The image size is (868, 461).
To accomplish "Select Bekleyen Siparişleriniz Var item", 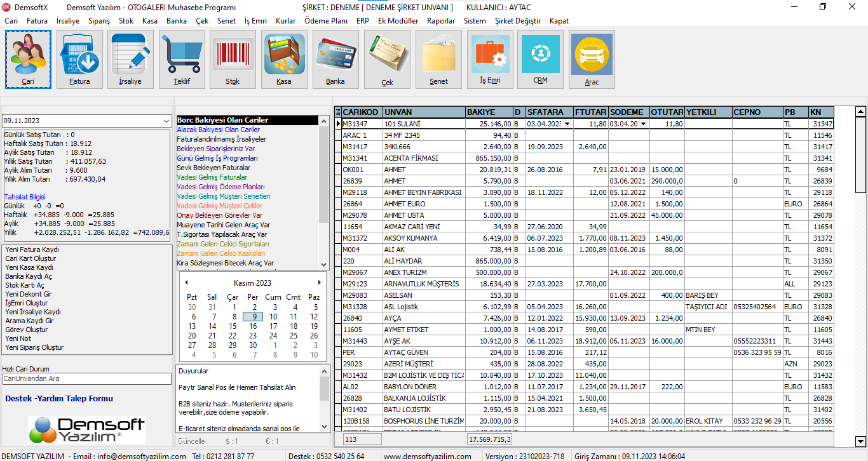I will (216, 149).
